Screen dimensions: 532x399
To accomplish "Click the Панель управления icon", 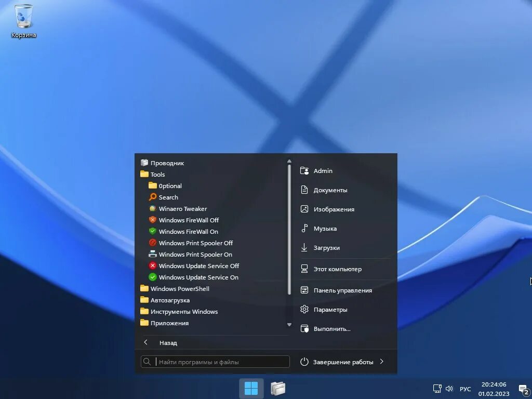I will pos(304,290).
